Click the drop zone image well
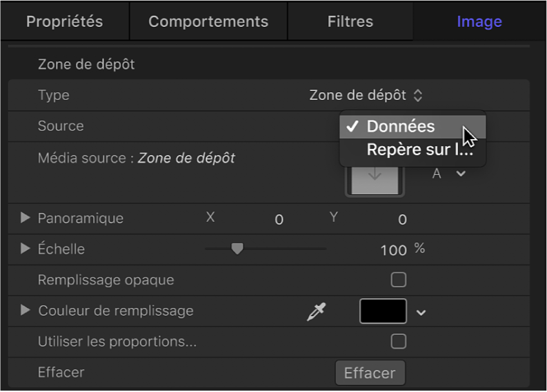This screenshot has height=392, width=547. [x=375, y=180]
